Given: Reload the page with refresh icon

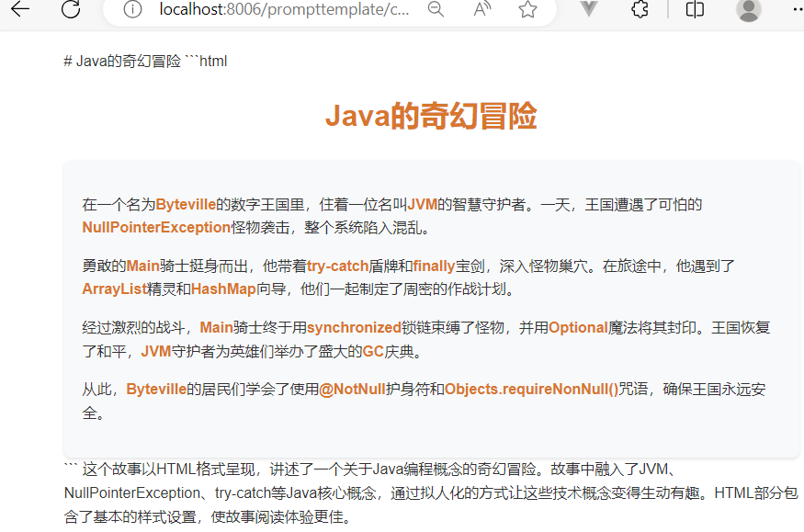Looking at the screenshot, I should point(71,8).
